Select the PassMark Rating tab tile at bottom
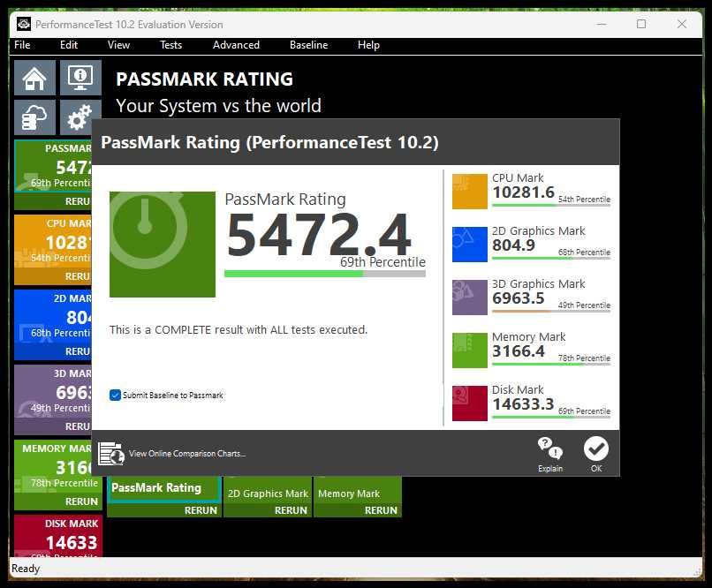This screenshot has width=712, height=588. (164, 488)
